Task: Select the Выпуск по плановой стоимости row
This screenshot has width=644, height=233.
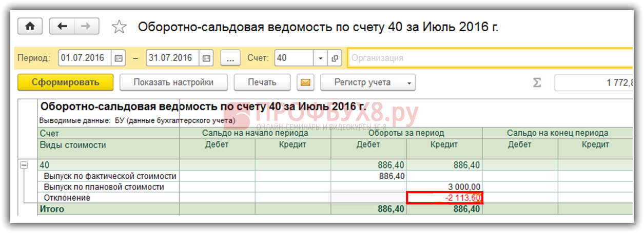Action: point(104,187)
